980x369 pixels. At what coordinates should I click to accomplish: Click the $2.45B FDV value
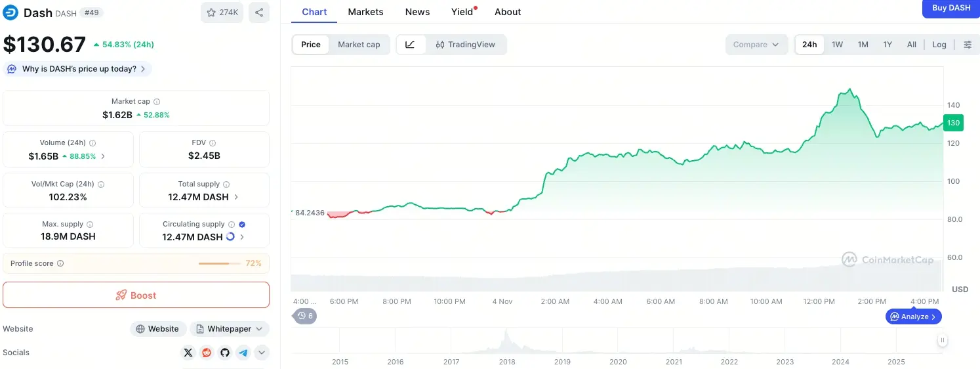pyautogui.click(x=204, y=156)
